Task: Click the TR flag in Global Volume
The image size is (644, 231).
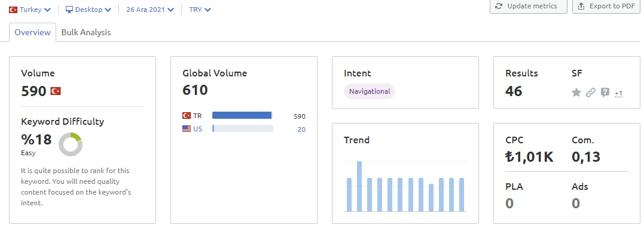Action: click(x=187, y=116)
